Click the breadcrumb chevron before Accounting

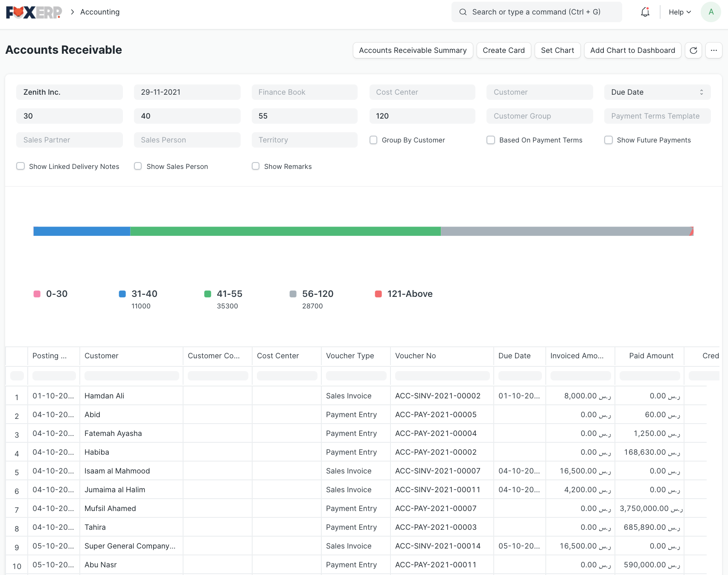72,12
